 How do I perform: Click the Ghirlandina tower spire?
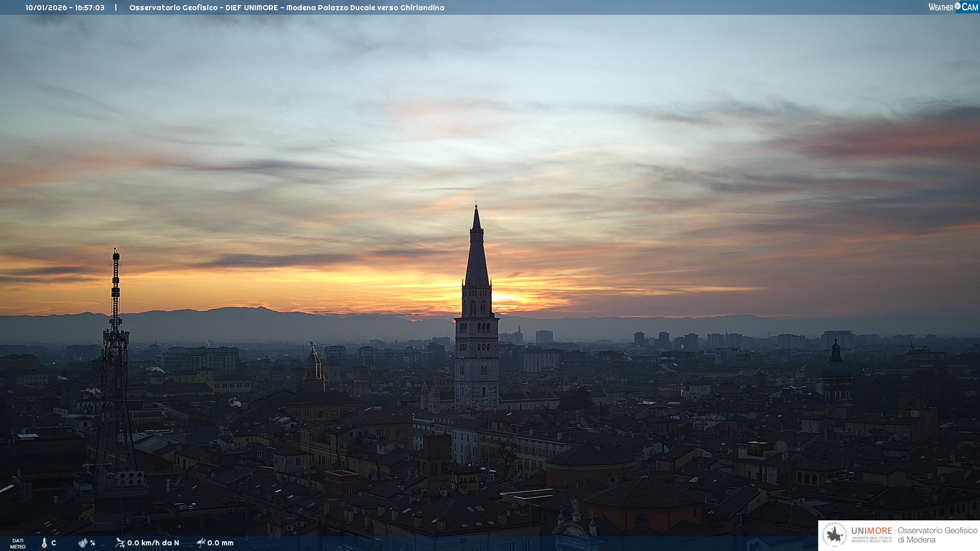(x=477, y=255)
